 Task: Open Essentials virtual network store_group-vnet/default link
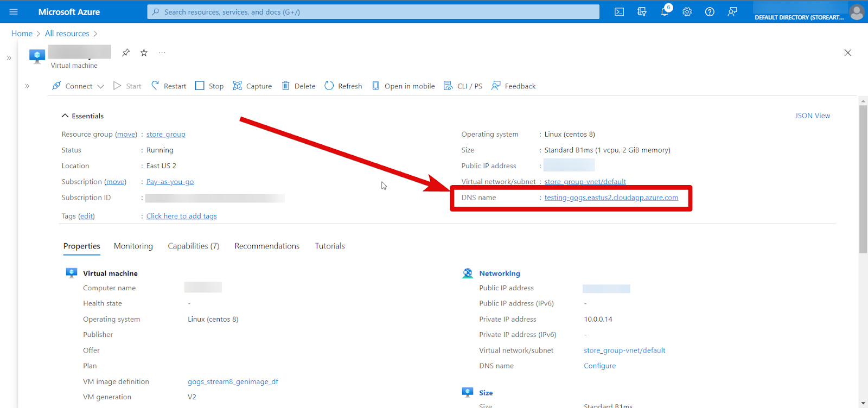[585, 182]
